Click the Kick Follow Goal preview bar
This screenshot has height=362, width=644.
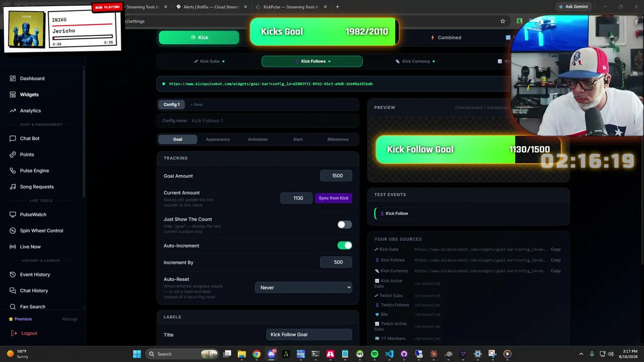[468, 149]
